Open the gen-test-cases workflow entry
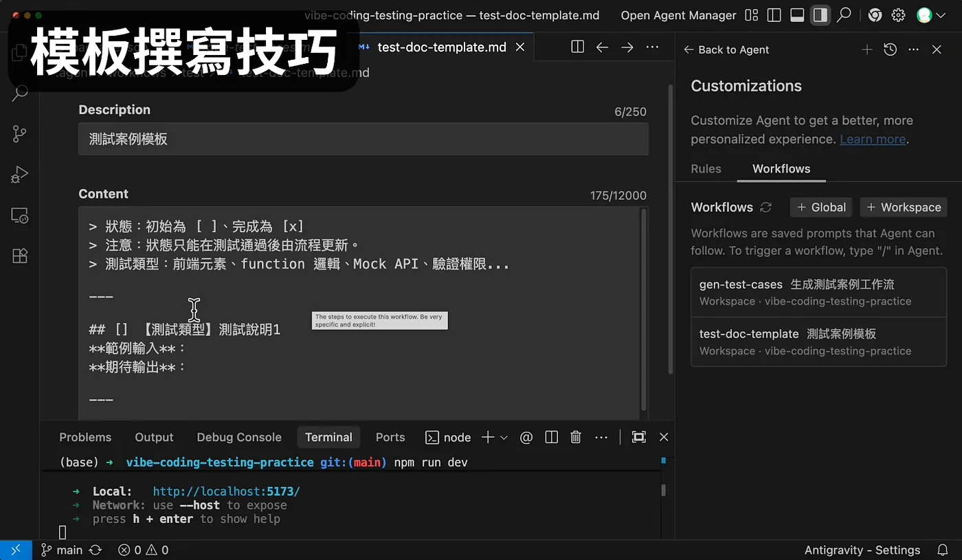 click(818, 292)
